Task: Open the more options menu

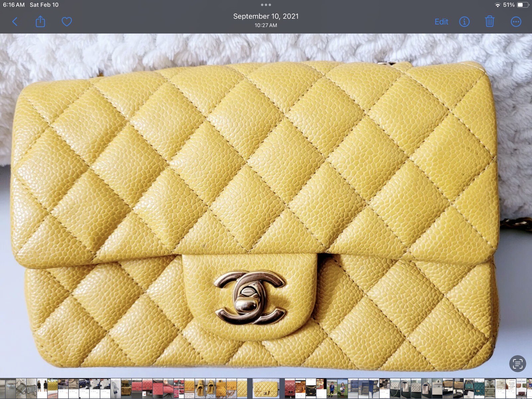Action: tap(516, 21)
